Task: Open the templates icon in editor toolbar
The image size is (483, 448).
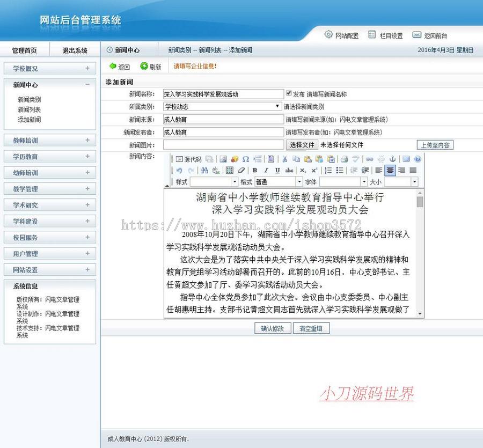Action: tap(271, 159)
